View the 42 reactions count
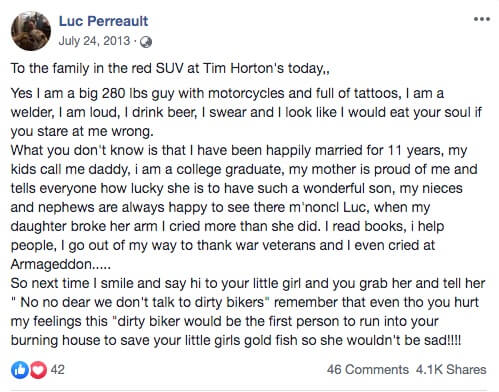This screenshot has width=499, height=392. click(x=57, y=370)
